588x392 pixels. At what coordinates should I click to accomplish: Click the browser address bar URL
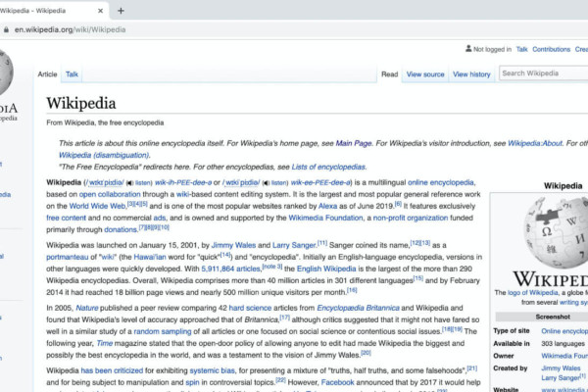69,29
